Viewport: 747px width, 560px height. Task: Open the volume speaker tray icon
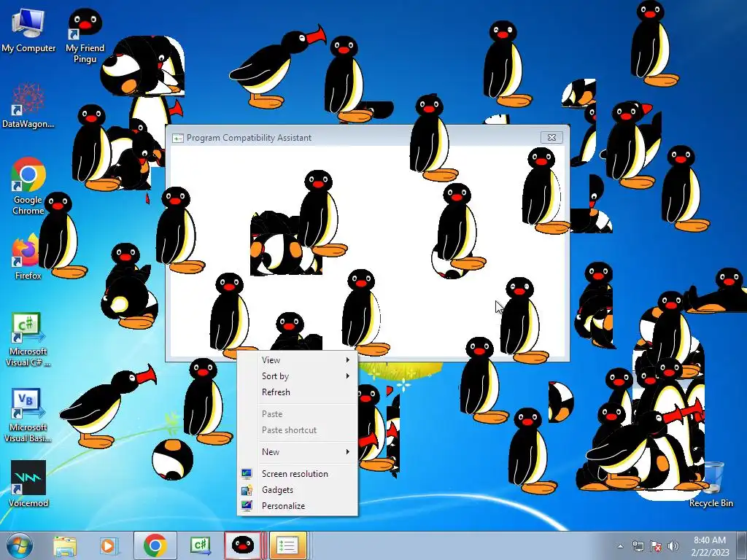coord(673,546)
